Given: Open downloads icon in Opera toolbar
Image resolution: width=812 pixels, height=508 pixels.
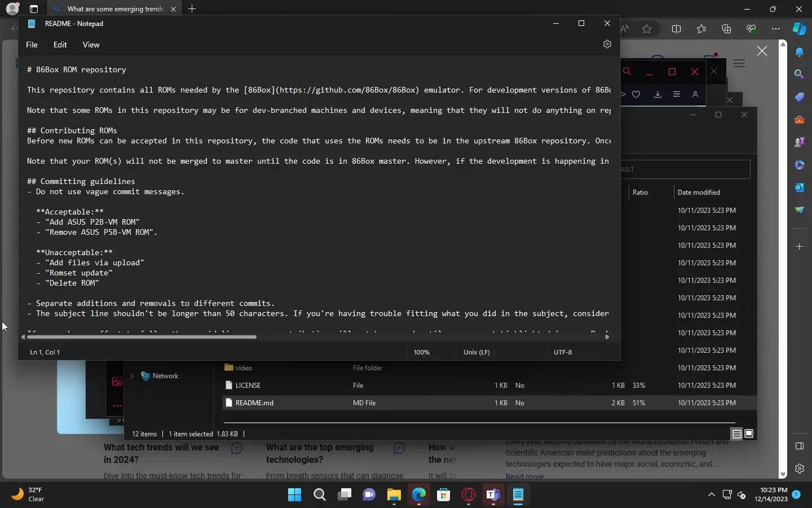Looking at the screenshot, I should click(657, 94).
